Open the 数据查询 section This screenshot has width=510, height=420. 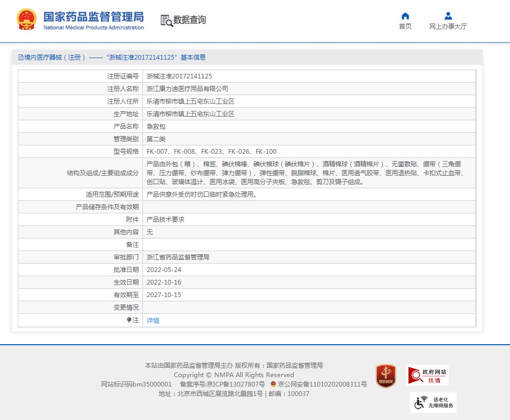click(190, 20)
